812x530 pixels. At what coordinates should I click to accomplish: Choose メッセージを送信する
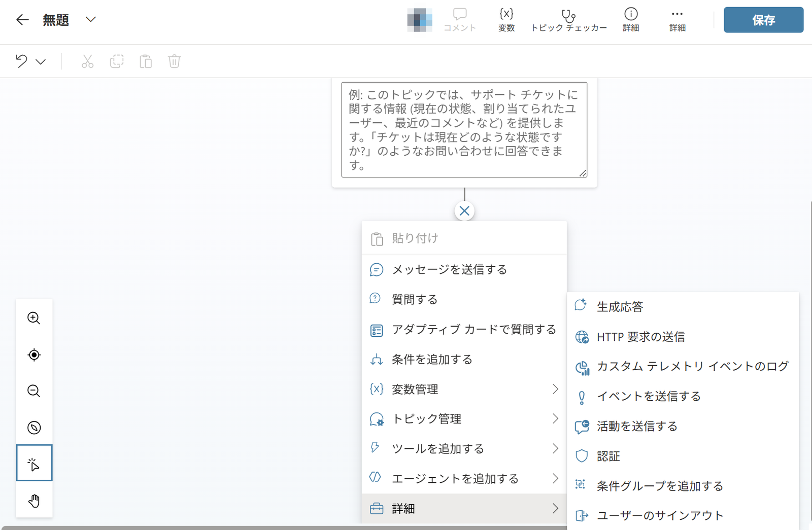[x=464, y=270]
